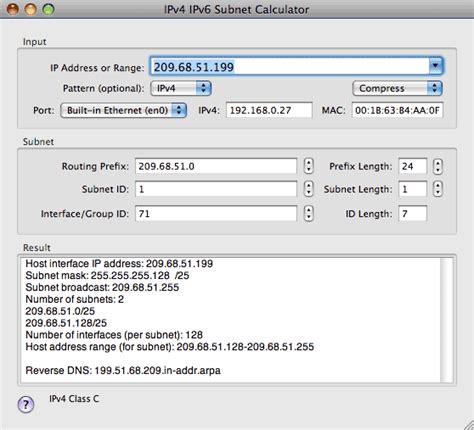This screenshot has width=474, height=430.
Task: Click the green zoom window button
Action: tap(49, 9)
